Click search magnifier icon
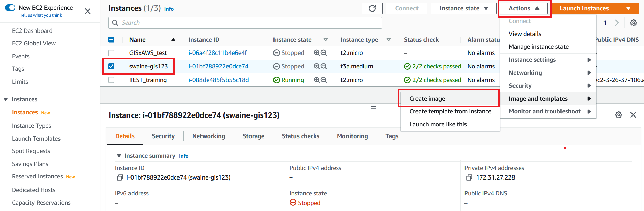Image resolution: width=644 pixels, height=211 pixels. point(115,23)
